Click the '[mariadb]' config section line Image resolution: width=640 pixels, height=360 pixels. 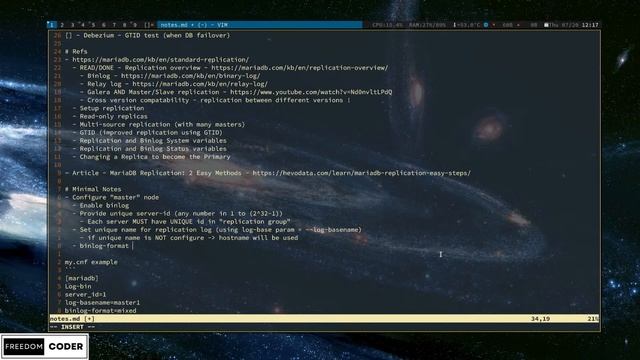click(82, 278)
